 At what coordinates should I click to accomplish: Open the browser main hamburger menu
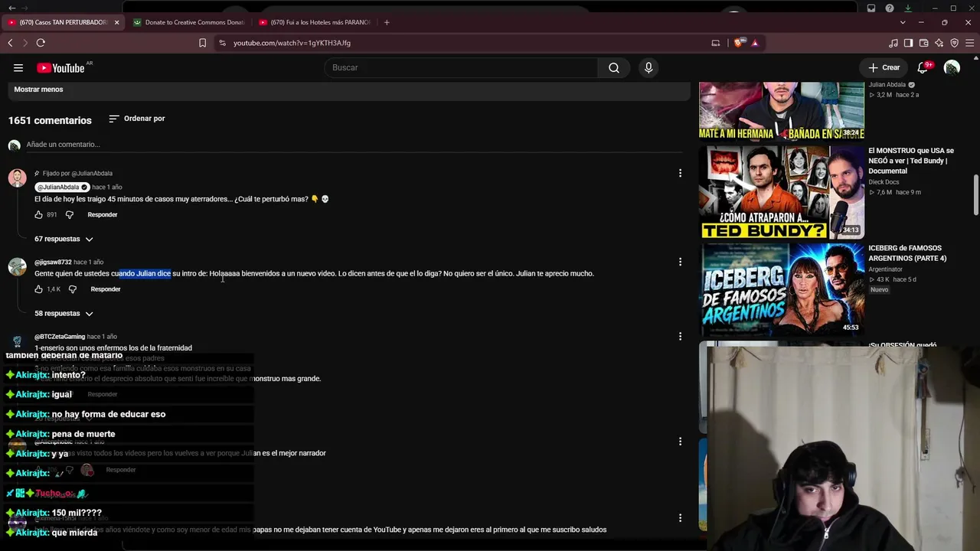(x=969, y=43)
